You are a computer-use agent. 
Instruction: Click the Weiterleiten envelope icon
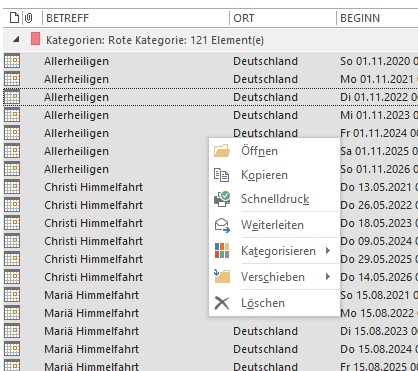pyautogui.click(x=222, y=225)
